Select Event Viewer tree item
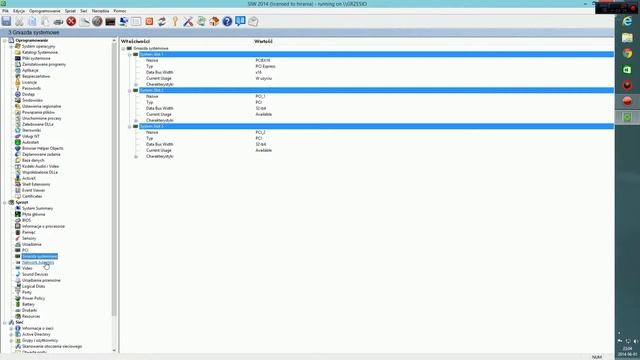The width and height of the screenshot is (640, 360). (x=33, y=191)
